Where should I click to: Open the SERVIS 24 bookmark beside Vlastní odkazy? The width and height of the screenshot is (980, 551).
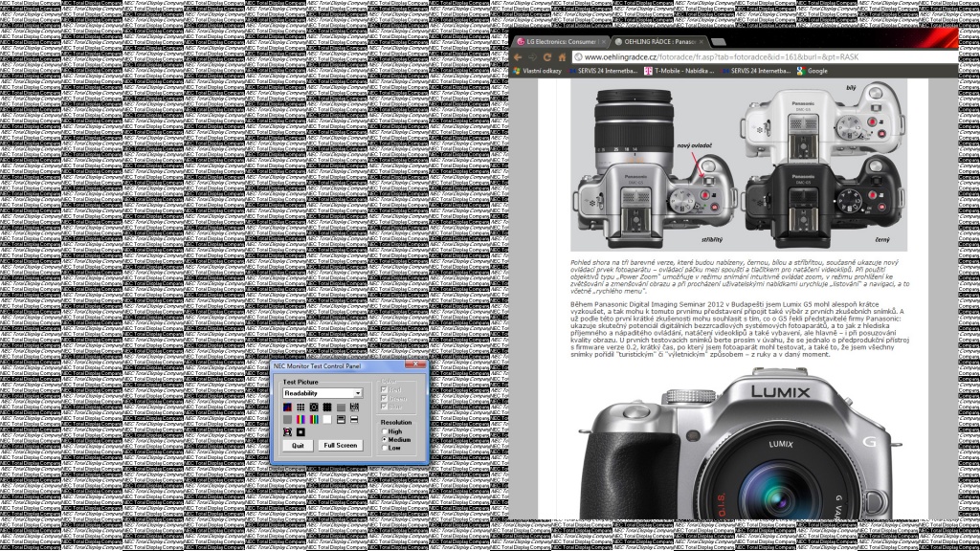pos(603,71)
